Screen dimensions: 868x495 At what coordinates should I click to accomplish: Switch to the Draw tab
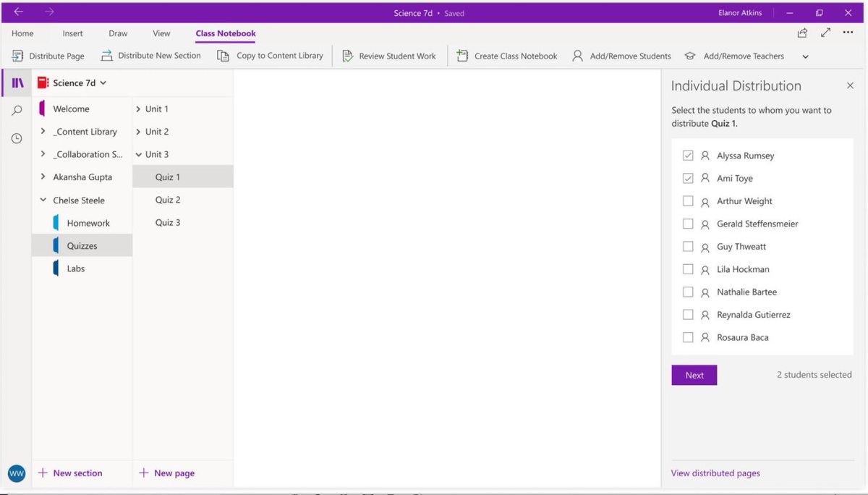(118, 33)
